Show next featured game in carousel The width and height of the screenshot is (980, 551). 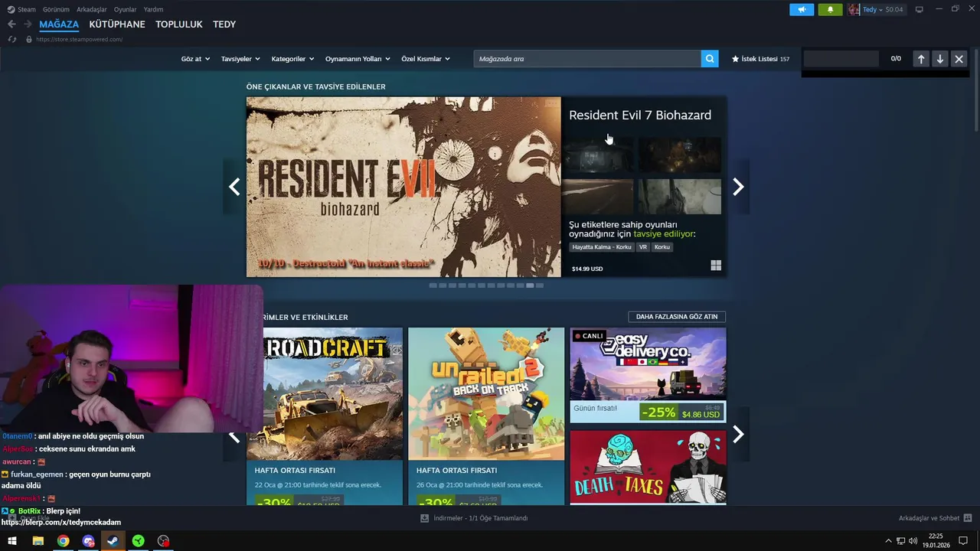(738, 187)
